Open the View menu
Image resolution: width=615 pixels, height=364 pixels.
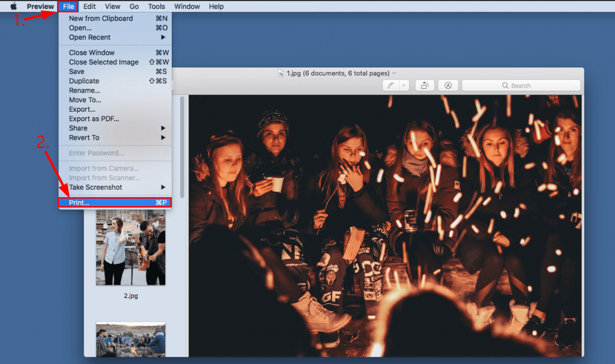pos(112,6)
